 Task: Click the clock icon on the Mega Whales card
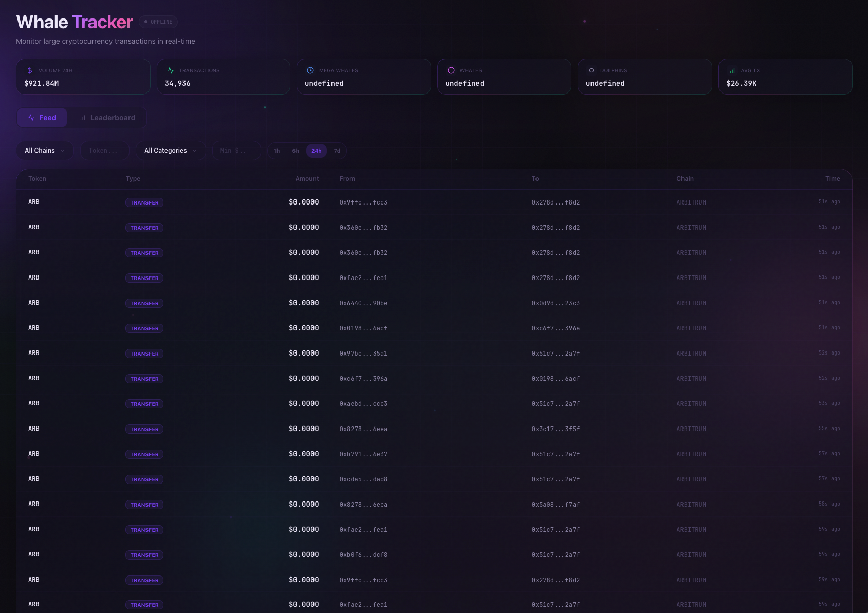[x=310, y=70]
